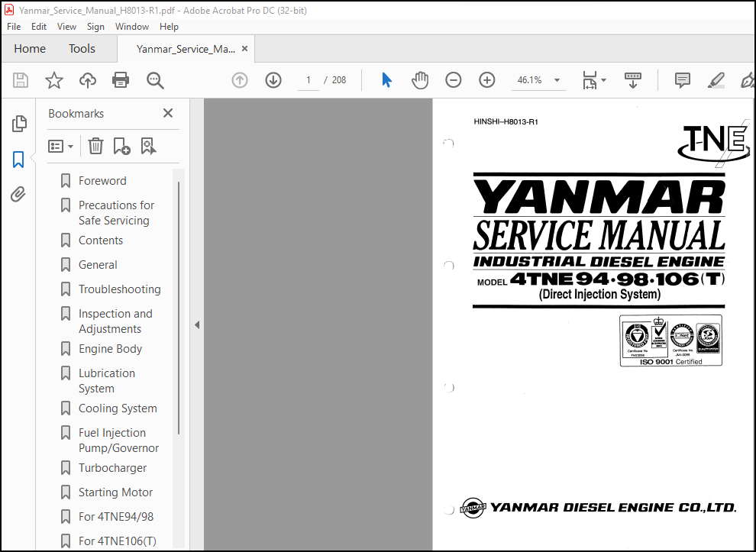The width and height of the screenshot is (756, 552).
Task: Switch to the Tools tab
Action: click(x=82, y=49)
